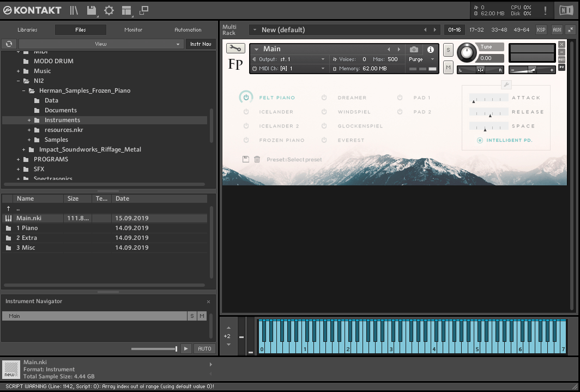Open the instrument info panel via the i icon

pyautogui.click(x=430, y=49)
